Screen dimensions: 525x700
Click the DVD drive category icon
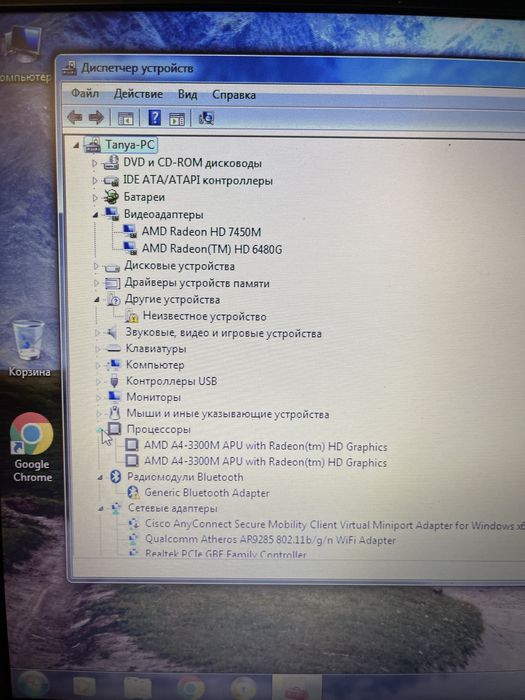tap(110, 162)
